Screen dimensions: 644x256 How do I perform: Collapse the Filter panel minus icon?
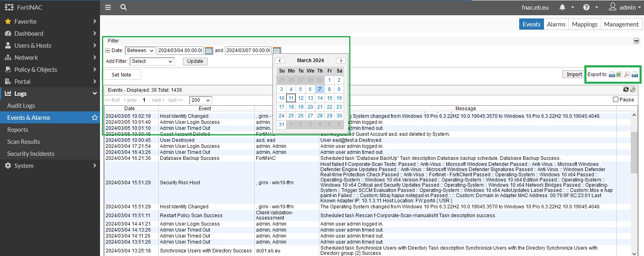click(636, 41)
